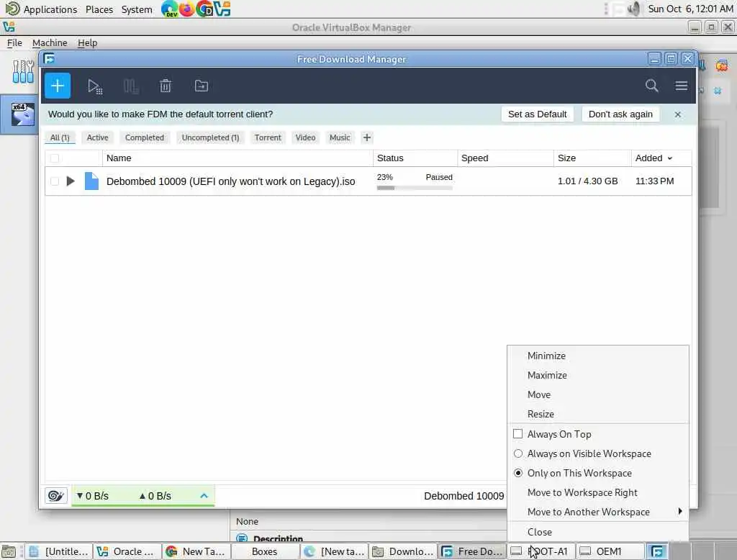Launch Microsoft Edge Dev from top panel
Screen dimensions: 737x560
point(169,9)
